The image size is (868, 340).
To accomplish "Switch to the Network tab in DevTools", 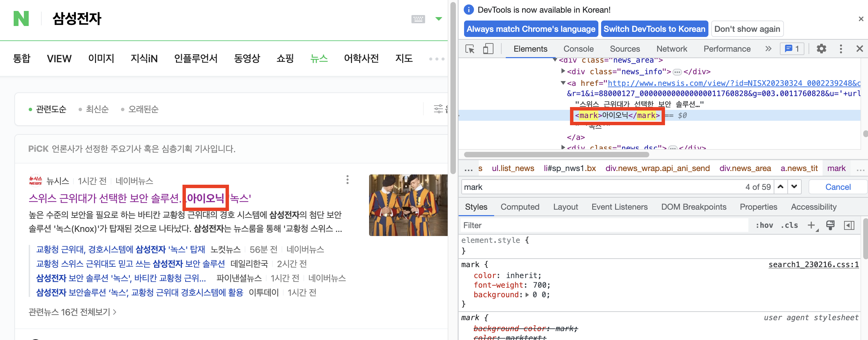I will pyautogui.click(x=671, y=49).
